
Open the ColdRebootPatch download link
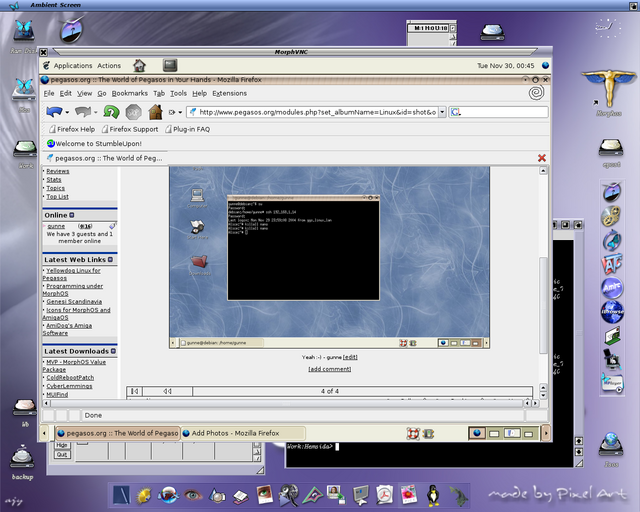pyautogui.click(x=70, y=378)
